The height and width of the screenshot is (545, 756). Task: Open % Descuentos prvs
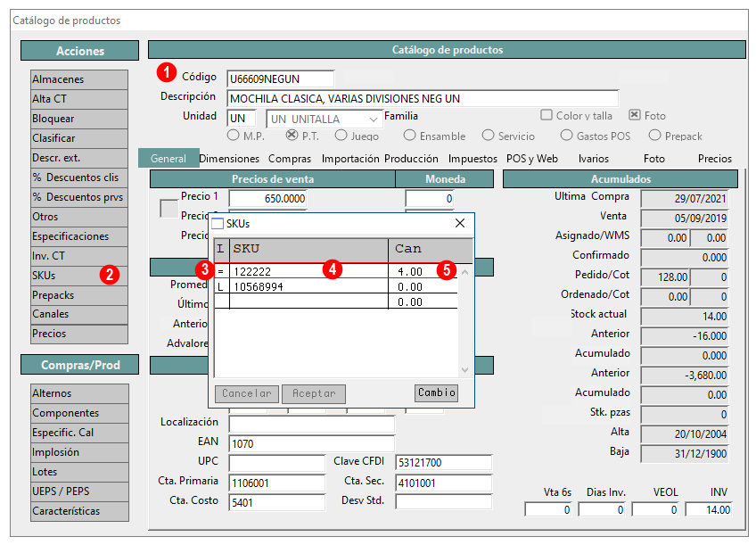[x=79, y=197]
